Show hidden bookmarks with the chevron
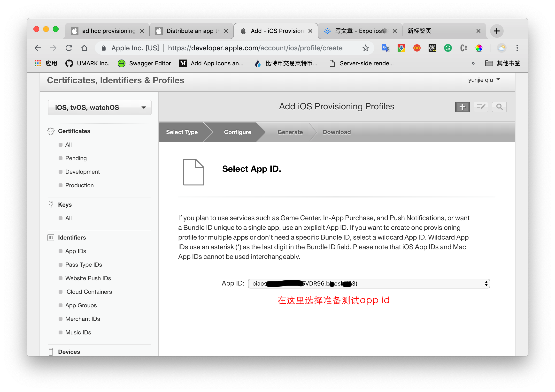Screen dimensions: 555x392 point(473,63)
